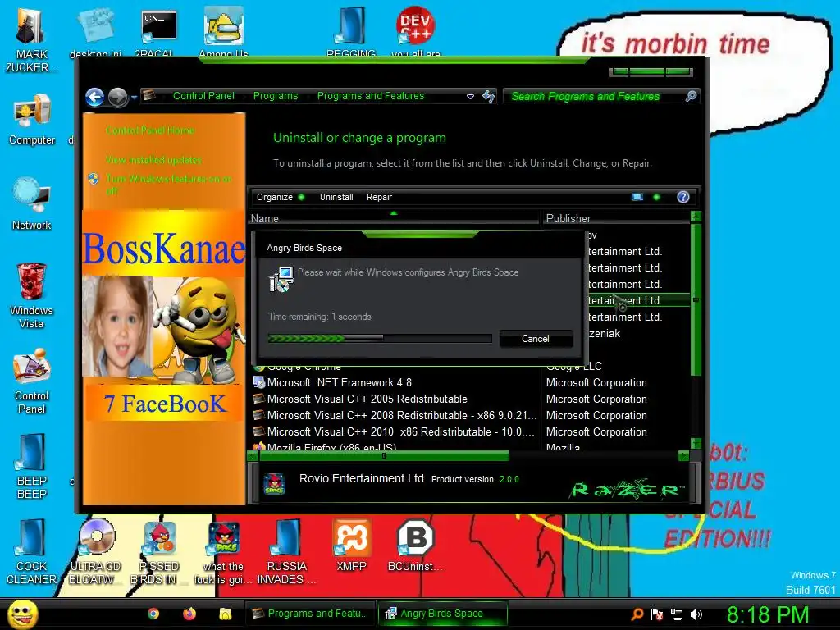
Task: Open the BEEP BEEP desktop icon
Action: pyautogui.click(x=32, y=466)
